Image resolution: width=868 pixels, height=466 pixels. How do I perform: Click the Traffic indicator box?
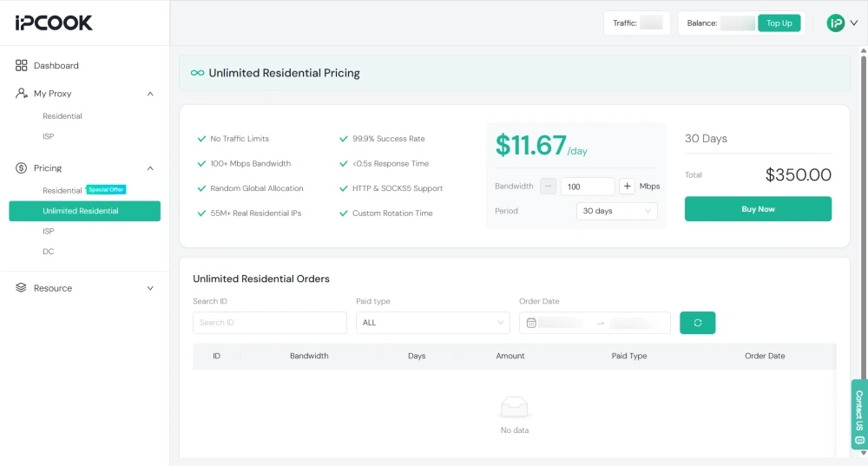pos(636,23)
